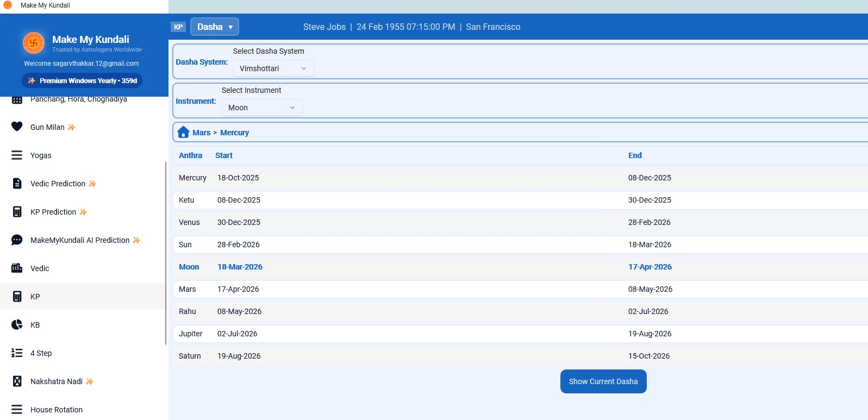Open the Gun Milan heart icon
This screenshot has height=420, width=868.
[x=17, y=127]
